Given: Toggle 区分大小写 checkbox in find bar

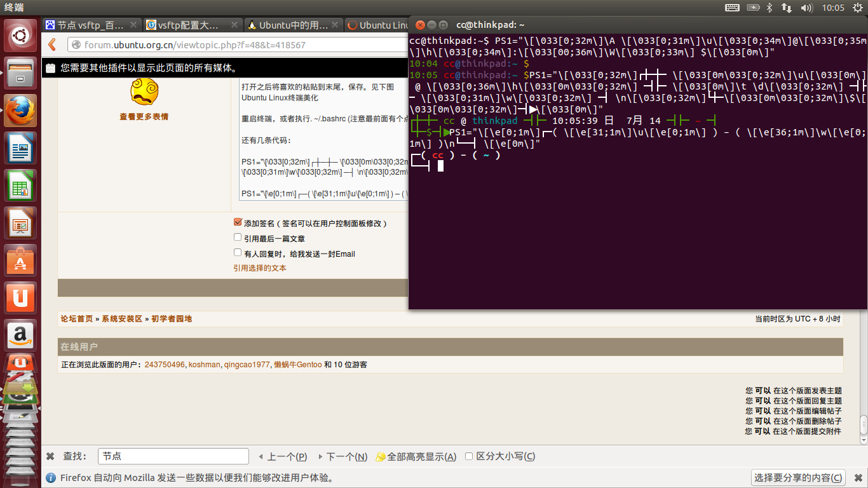Looking at the screenshot, I should coord(469,456).
